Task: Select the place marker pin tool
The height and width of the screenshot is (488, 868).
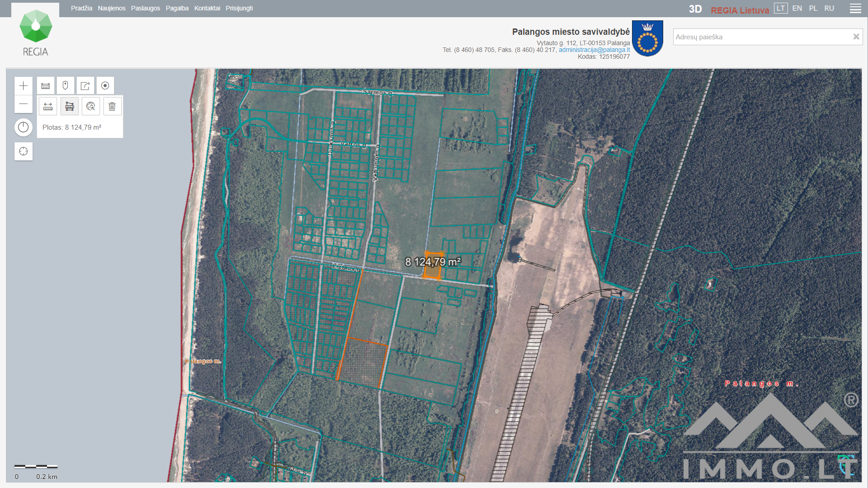Action: coord(66,86)
